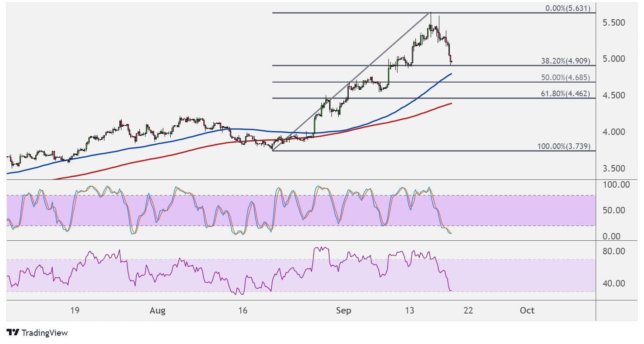Click the 80.00 RSI scale value
The image size is (644, 344).
[615, 251]
